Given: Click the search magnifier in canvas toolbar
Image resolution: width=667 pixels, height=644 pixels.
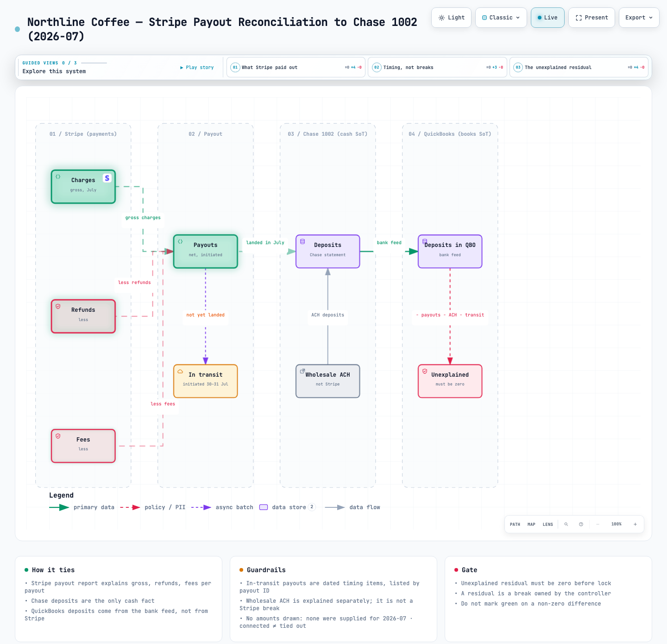Looking at the screenshot, I should pyautogui.click(x=566, y=524).
